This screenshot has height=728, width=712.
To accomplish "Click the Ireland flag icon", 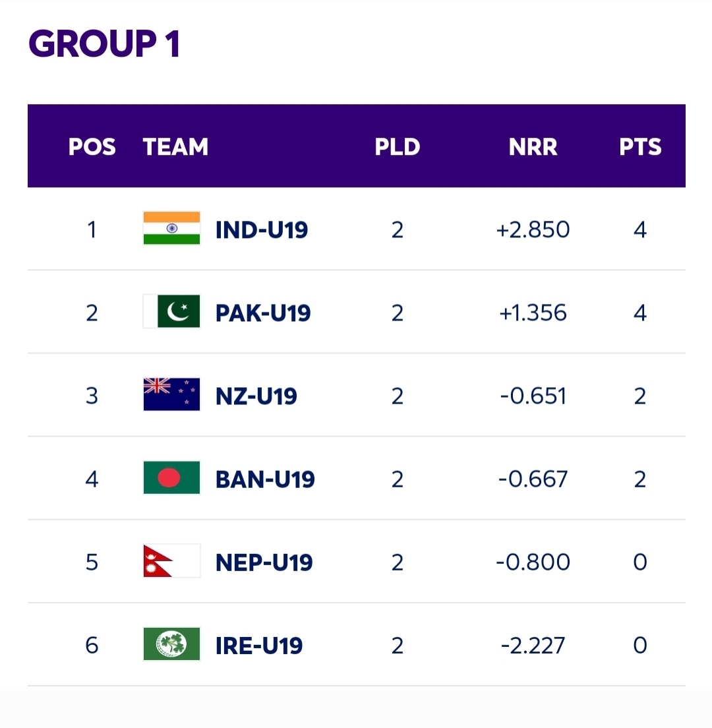I will [x=171, y=644].
